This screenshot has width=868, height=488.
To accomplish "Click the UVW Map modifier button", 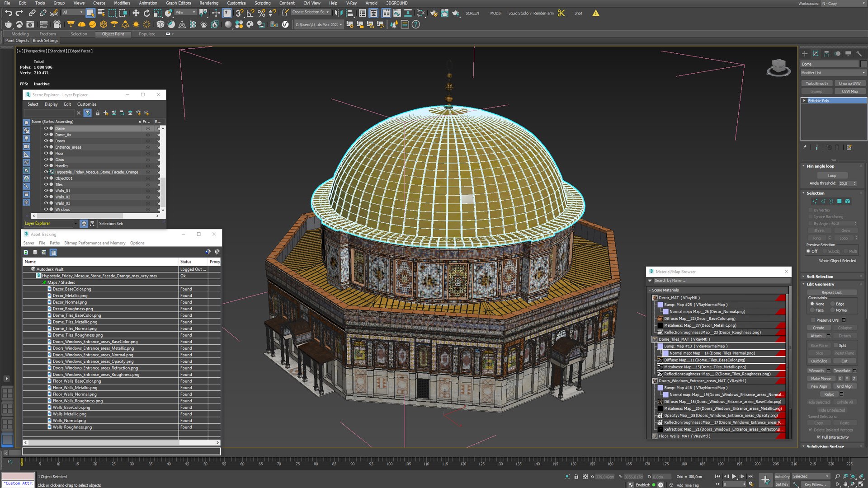I will tap(849, 92).
